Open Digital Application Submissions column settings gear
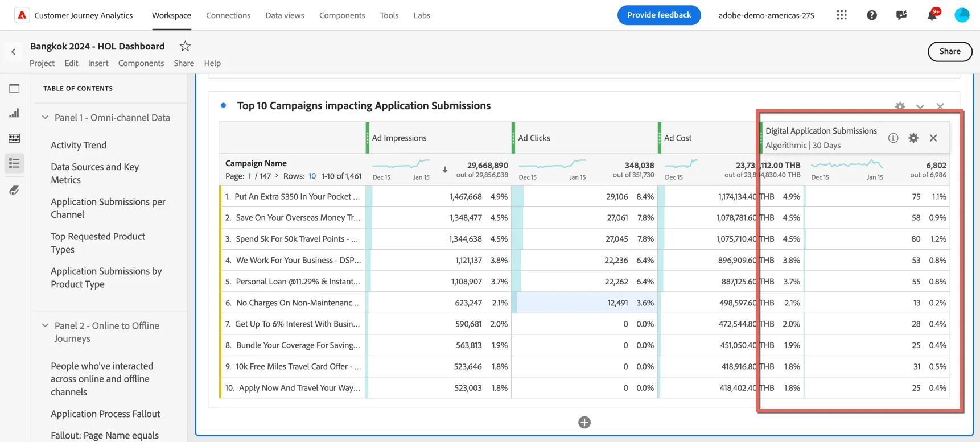 pyautogui.click(x=913, y=138)
